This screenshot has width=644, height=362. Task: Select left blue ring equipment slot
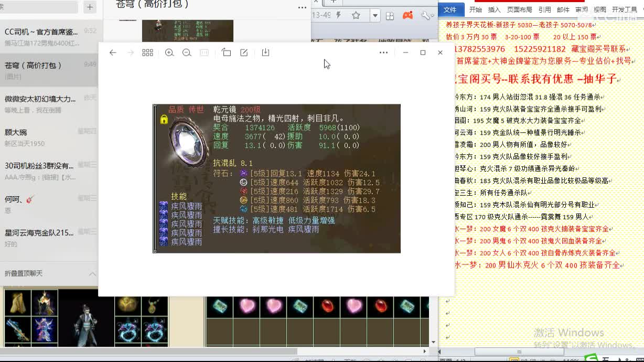tap(127, 330)
